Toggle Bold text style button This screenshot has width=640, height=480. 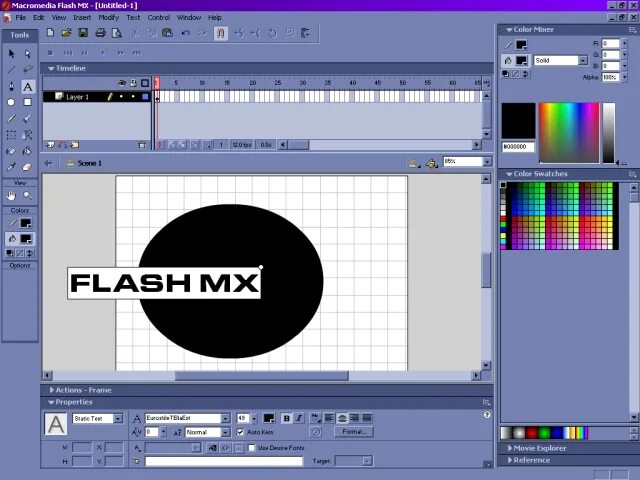pyautogui.click(x=287, y=418)
